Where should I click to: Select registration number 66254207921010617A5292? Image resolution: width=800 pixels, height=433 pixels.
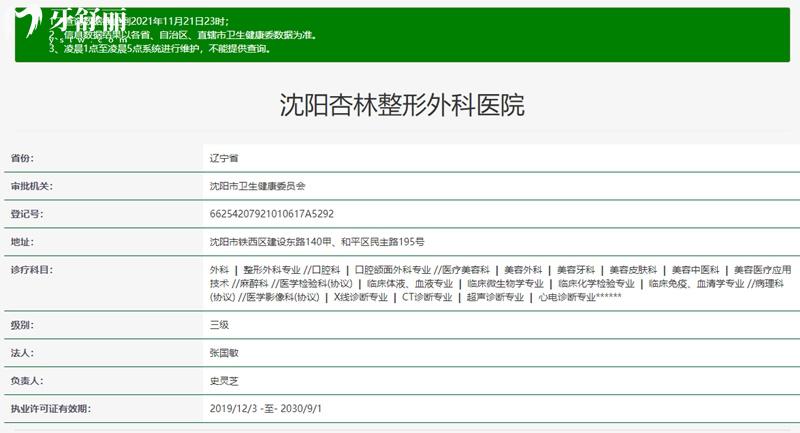(x=272, y=214)
